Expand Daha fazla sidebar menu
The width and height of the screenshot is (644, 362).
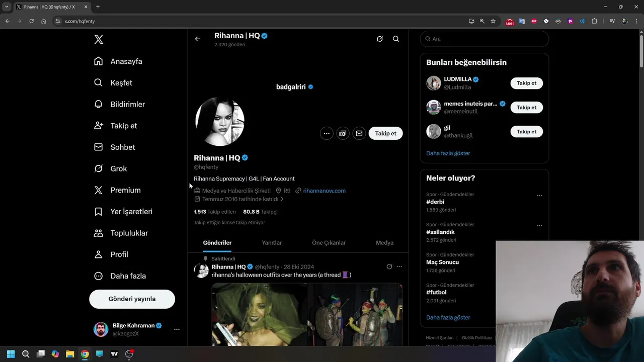120,276
